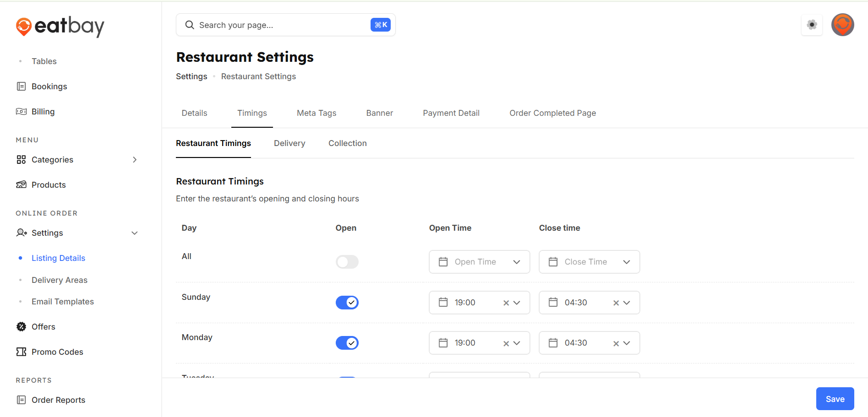Image resolution: width=868 pixels, height=417 pixels.
Task: Expand the Categories submenu chevron
Action: tap(135, 160)
